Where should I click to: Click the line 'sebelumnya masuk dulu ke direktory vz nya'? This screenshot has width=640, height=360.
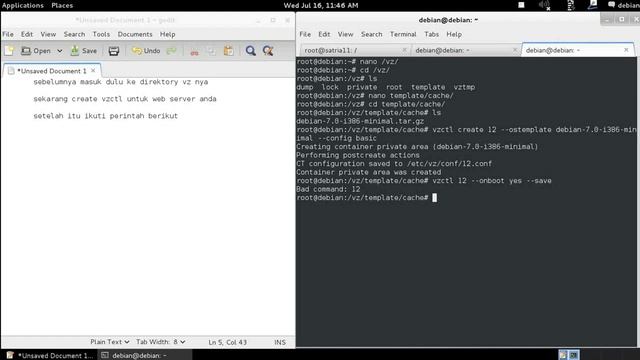pos(120,82)
